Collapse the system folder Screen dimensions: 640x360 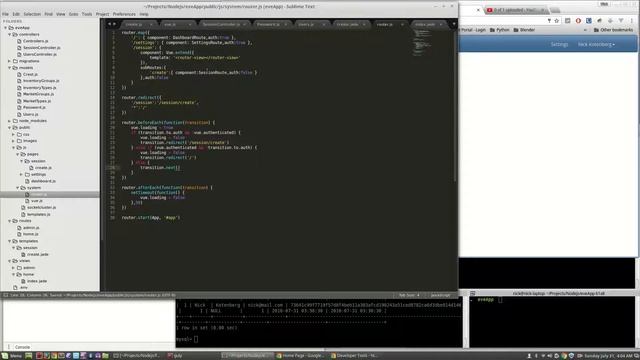click(x=18, y=188)
